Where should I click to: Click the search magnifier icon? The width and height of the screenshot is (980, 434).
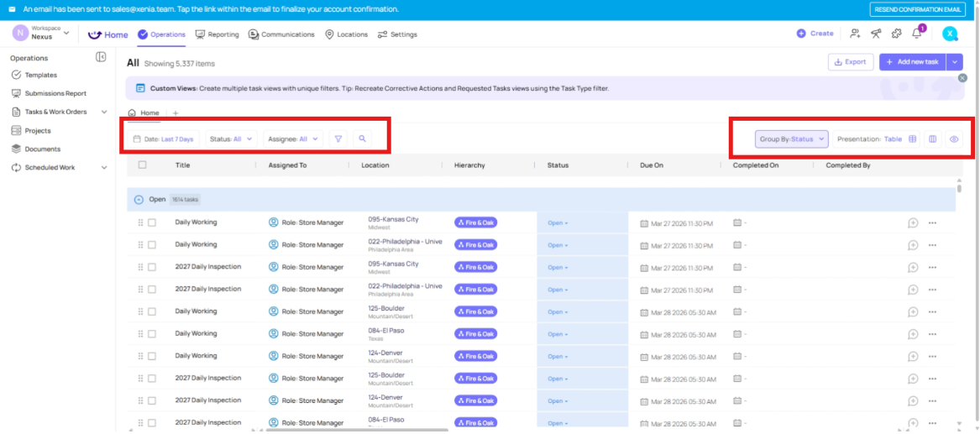[362, 139]
